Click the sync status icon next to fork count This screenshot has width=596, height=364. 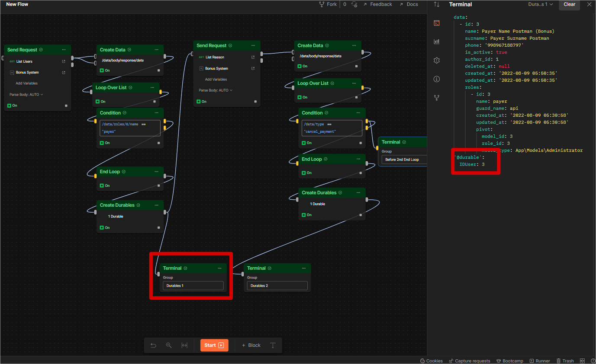(x=354, y=4)
